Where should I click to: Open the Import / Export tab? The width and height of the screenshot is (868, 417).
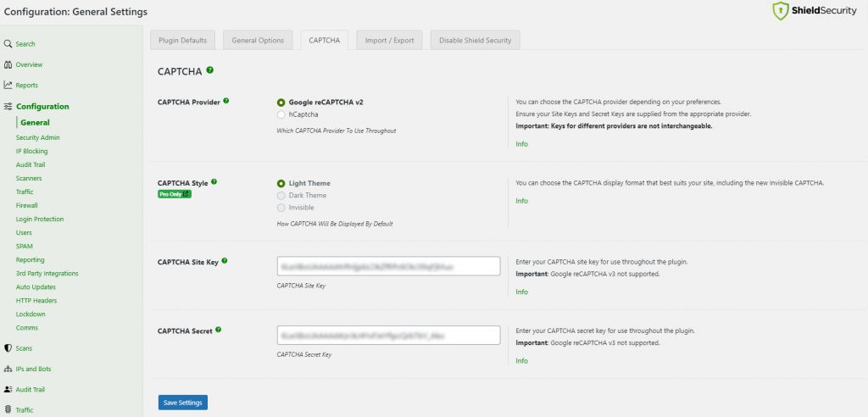pos(389,41)
